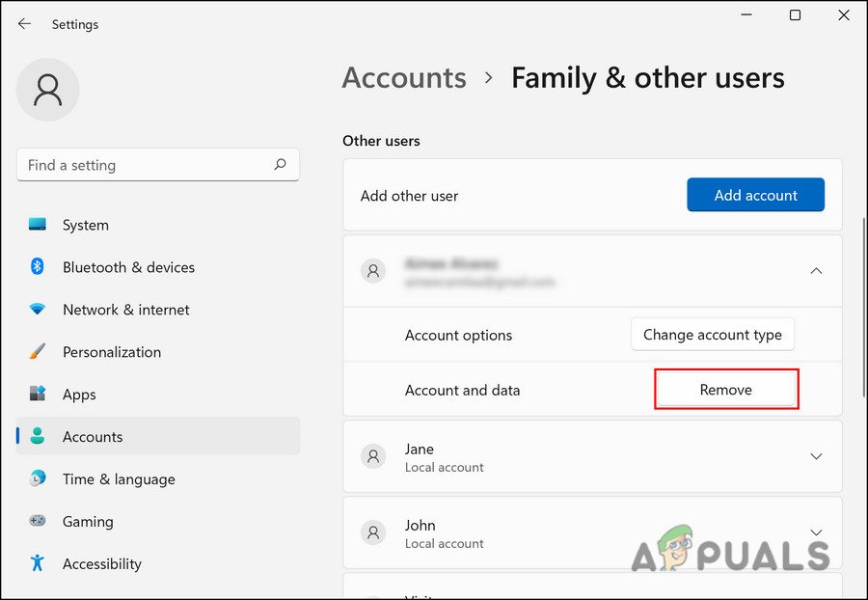Expand John's local account options
868x600 pixels.
point(816,532)
